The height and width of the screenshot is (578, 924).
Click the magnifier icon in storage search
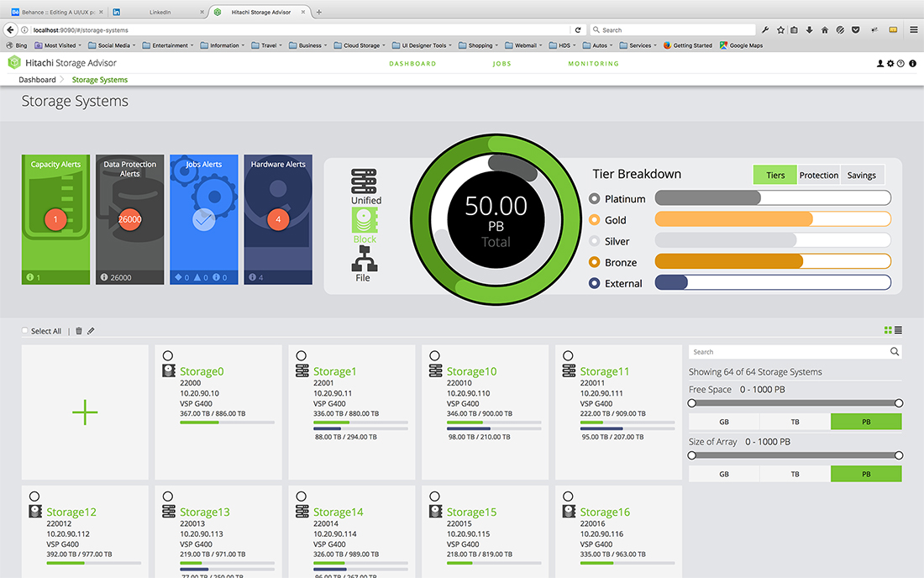[895, 352]
